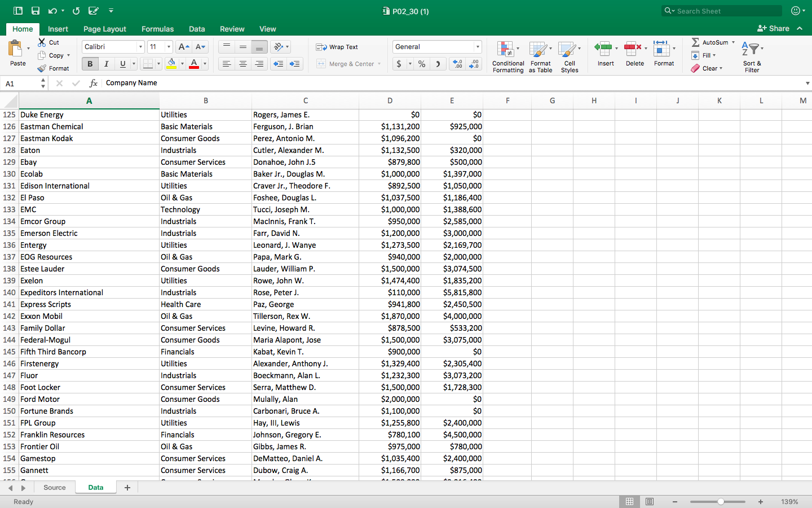This screenshot has width=812, height=508.
Task: Increase font size with larger A icon
Action: 183,47
